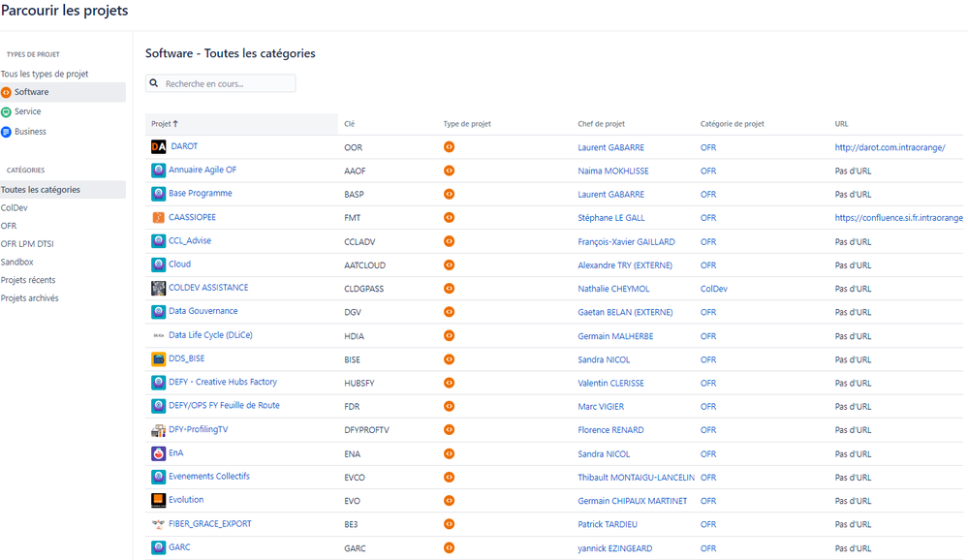
Task: Filter by ColDev category in sidebar
Action: pos(15,207)
